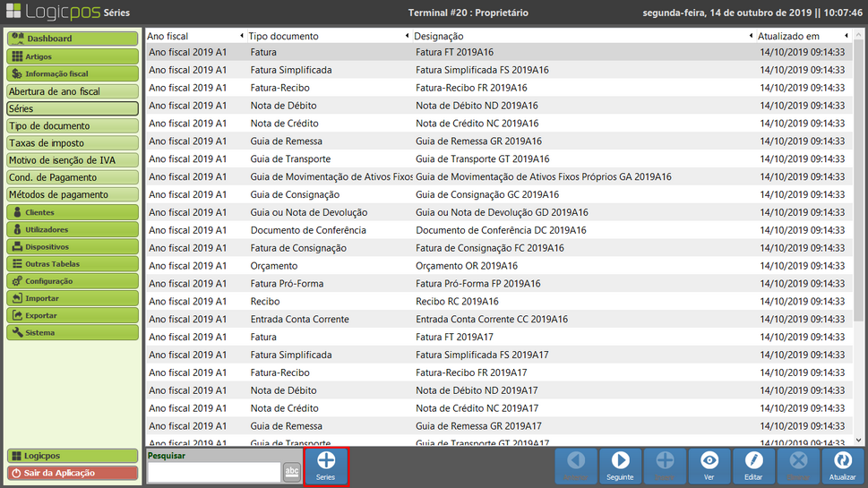Open the Taxas de imposto menu item
The image size is (868, 488).
tap(72, 143)
